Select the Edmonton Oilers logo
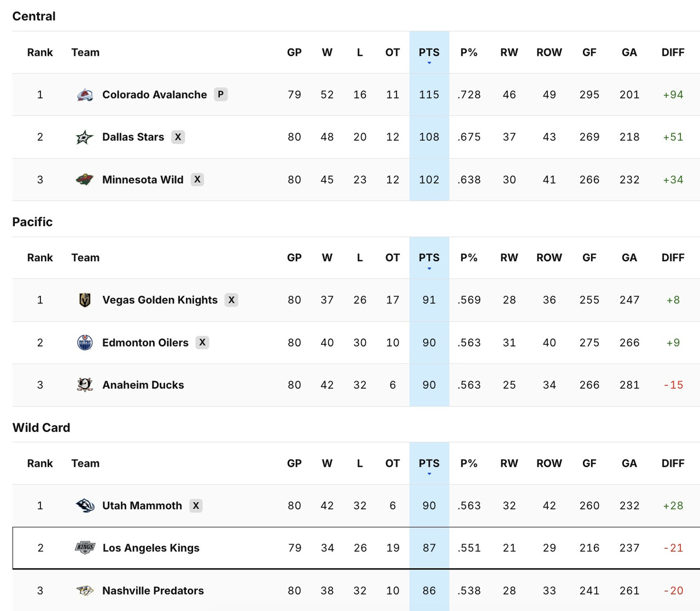Screen dimensions: 700x611 point(85,342)
